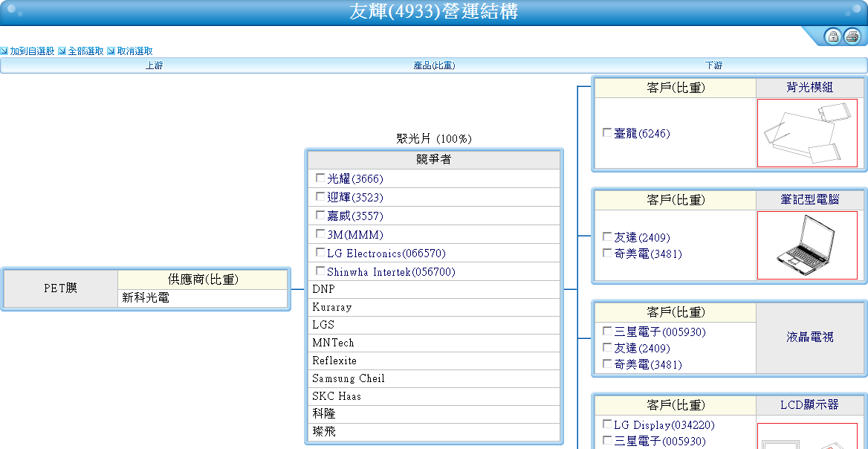Click the MNTech competitor row

point(434,343)
